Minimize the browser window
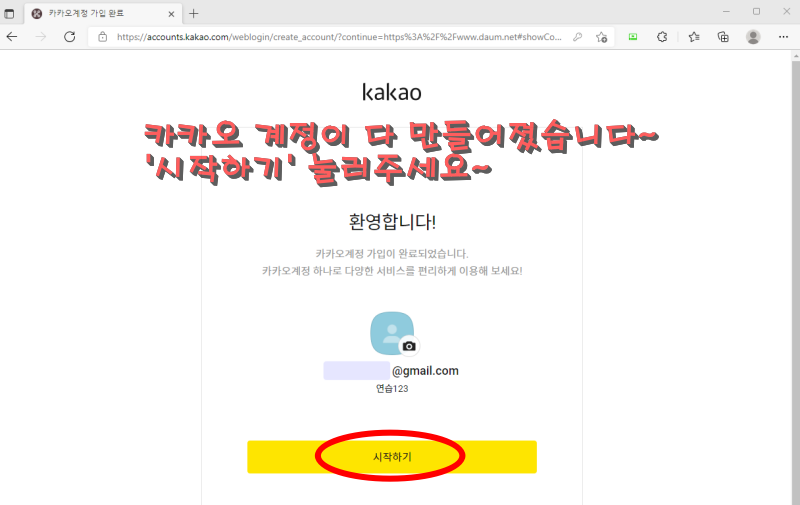 point(727,11)
